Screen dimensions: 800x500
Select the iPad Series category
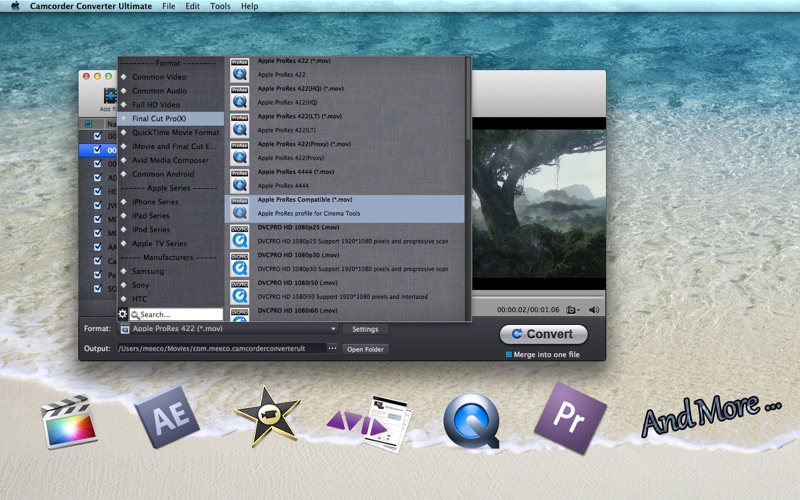170,215
